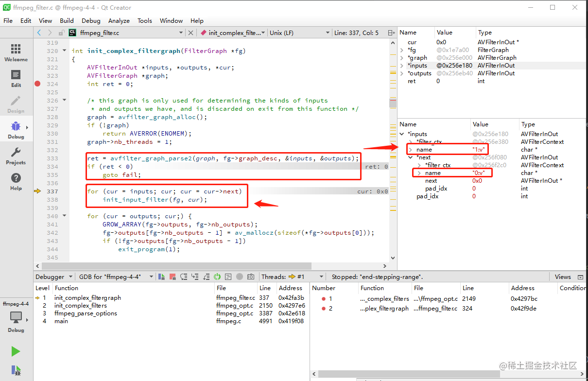Go forward in editor navigation history
Image resolution: width=588 pixels, height=381 pixels.
[x=50, y=33]
